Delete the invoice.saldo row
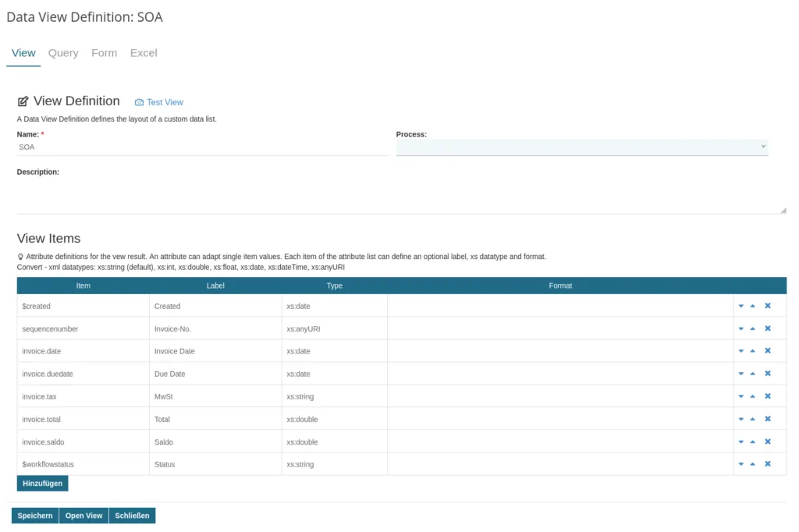 tap(767, 442)
